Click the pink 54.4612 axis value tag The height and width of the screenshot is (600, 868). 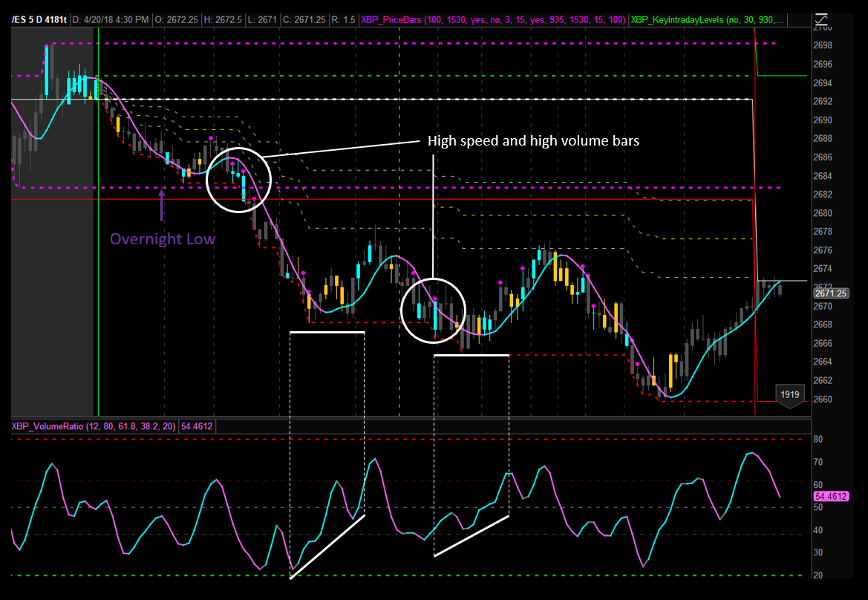[832, 496]
